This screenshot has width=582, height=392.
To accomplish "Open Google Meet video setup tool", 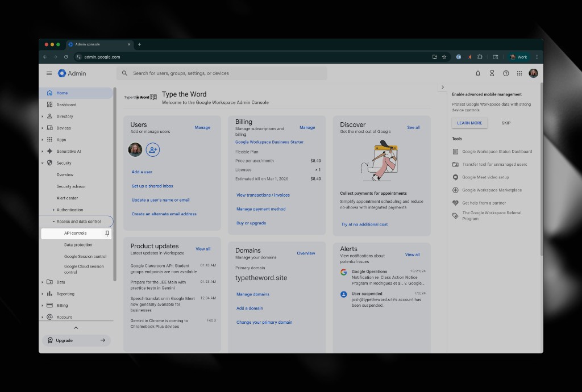I will 481,177.
